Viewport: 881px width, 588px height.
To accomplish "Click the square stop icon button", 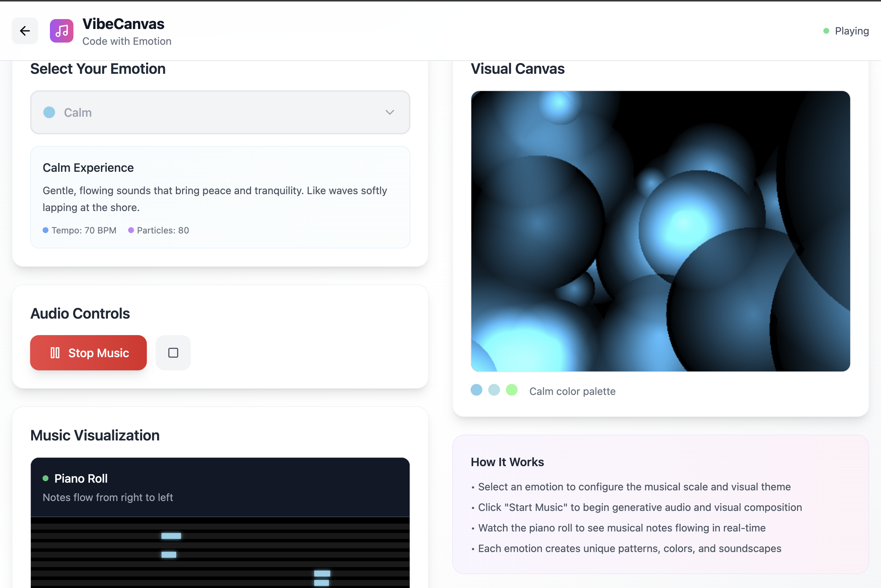I will [x=173, y=352].
